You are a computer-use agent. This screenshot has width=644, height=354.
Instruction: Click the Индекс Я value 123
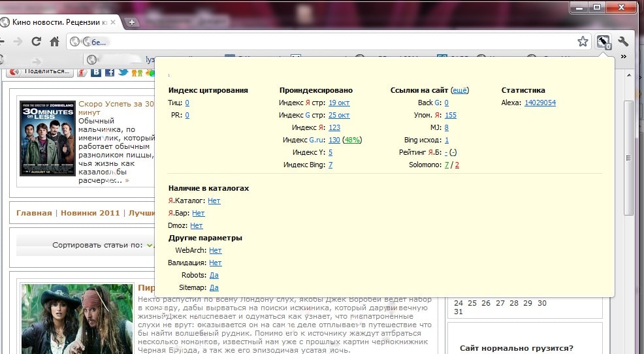(x=334, y=128)
